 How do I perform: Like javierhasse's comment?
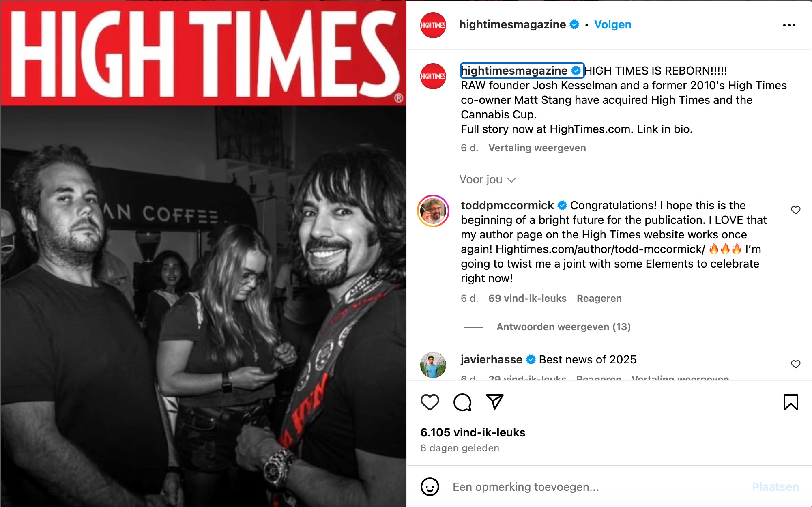click(796, 364)
